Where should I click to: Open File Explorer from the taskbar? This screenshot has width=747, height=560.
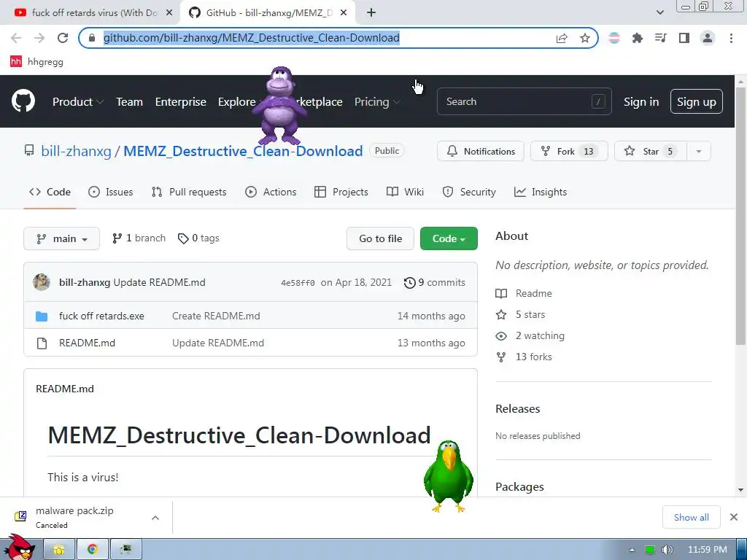(59, 550)
